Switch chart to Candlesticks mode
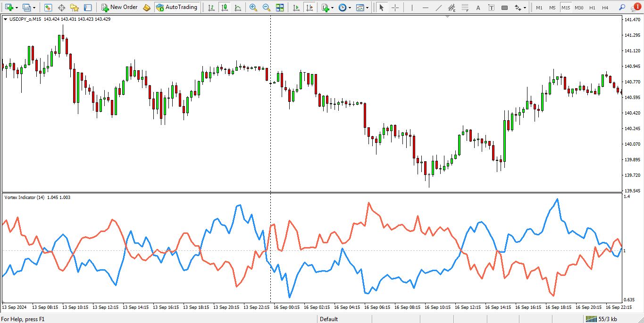The width and height of the screenshot is (644, 323). (x=224, y=8)
